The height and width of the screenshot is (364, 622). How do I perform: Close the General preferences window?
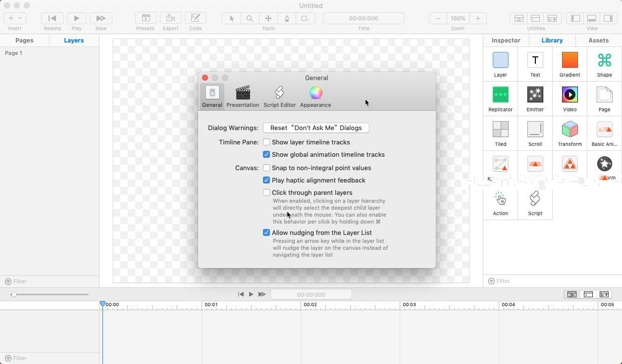[205, 78]
